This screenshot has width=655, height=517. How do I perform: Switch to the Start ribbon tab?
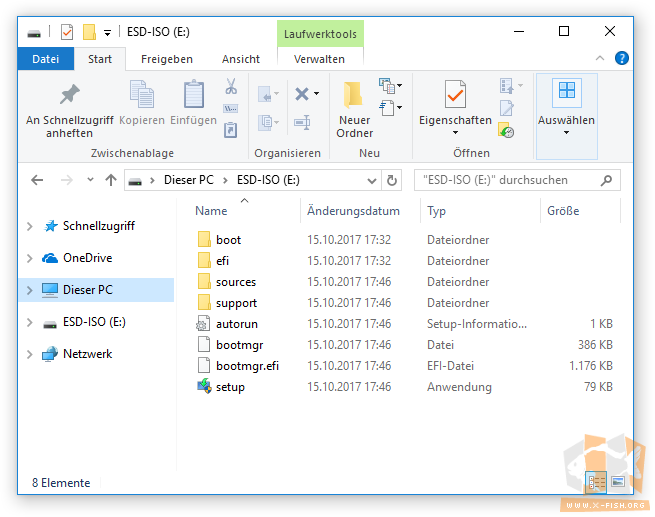100,59
